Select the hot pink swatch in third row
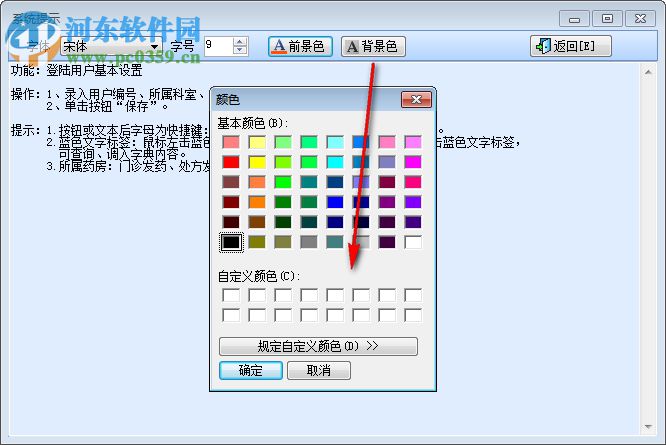 [413, 182]
